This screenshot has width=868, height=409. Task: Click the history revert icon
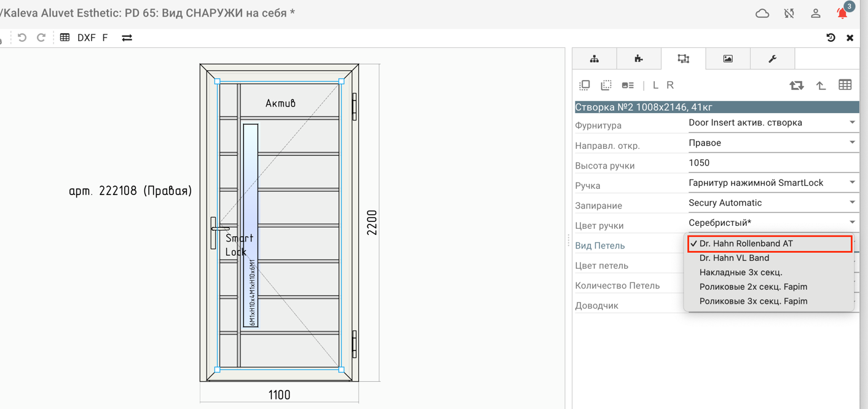tap(831, 38)
